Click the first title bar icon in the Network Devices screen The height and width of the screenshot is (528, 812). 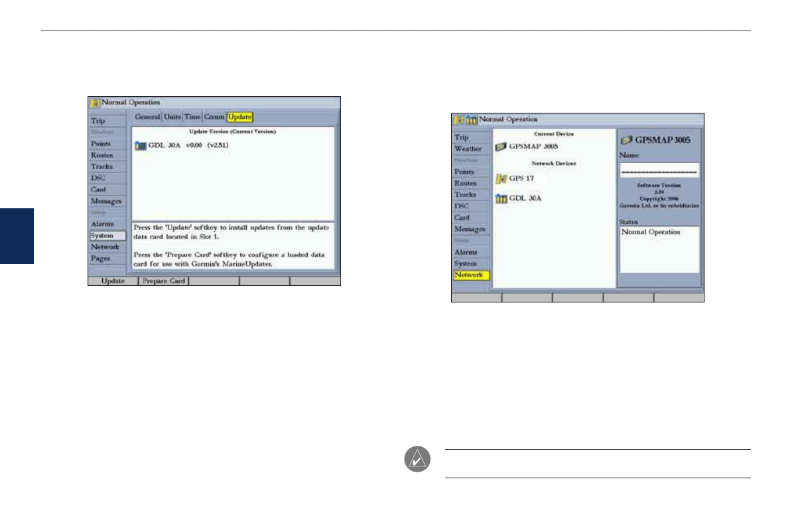point(459,119)
